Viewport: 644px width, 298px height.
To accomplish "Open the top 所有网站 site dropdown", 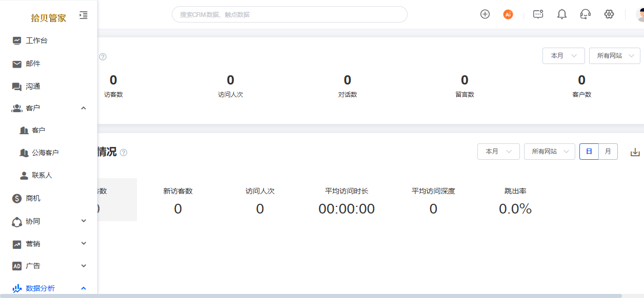I will (615, 56).
